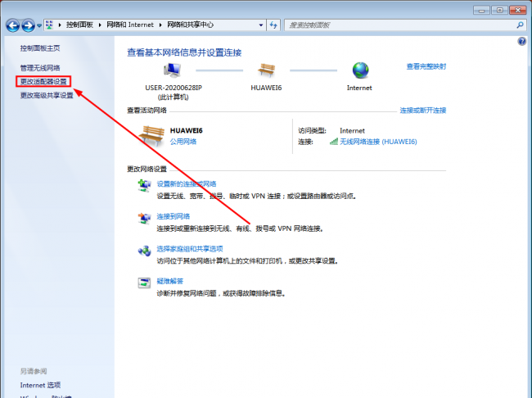Screen dimensions: 532x398
Task: Open 无线网络连接 (HUAWEI6) link
Action: pos(378,142)
